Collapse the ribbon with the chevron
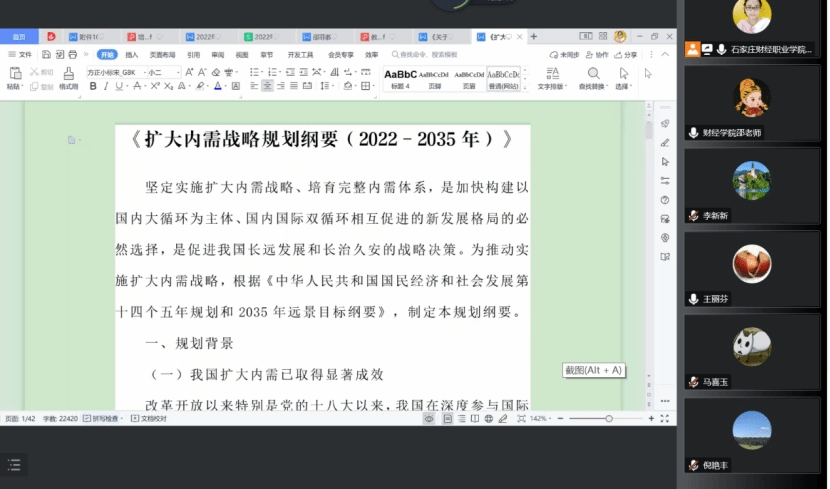Viewport: 830px width, 489px height. coord(665,55)
